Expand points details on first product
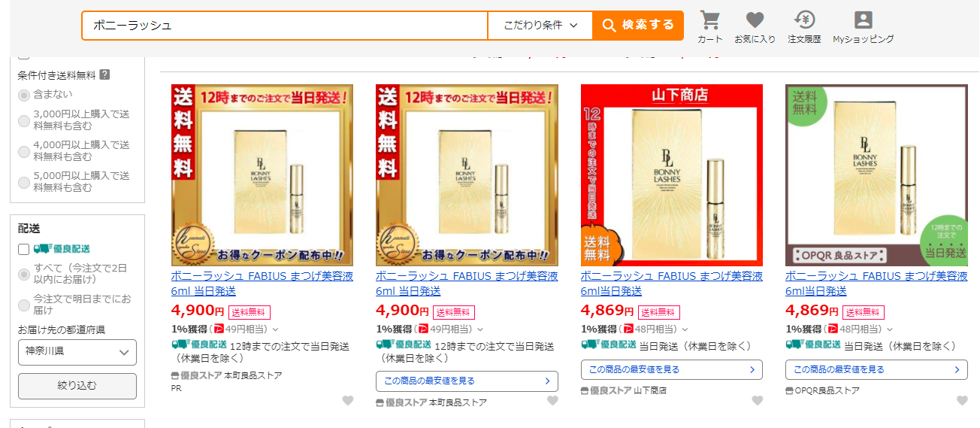 (275, 329)
